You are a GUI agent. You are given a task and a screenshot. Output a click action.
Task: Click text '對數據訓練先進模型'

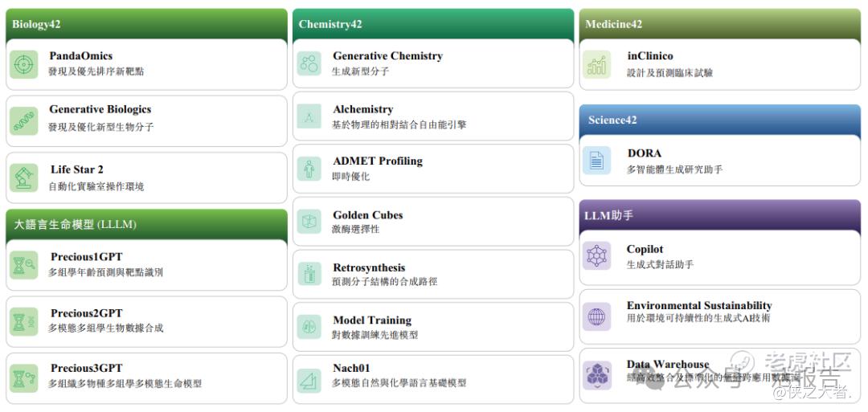tap(375, 335)
